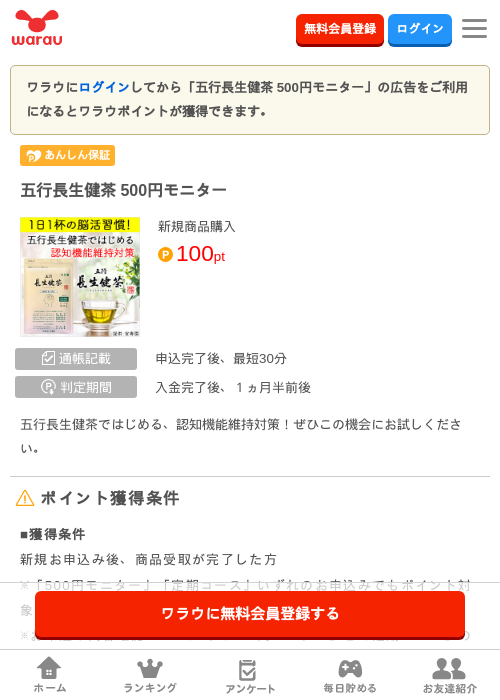Follow the ログイン link in notice
The width and height of the screenshot is (500, 700).
[104, 87]
